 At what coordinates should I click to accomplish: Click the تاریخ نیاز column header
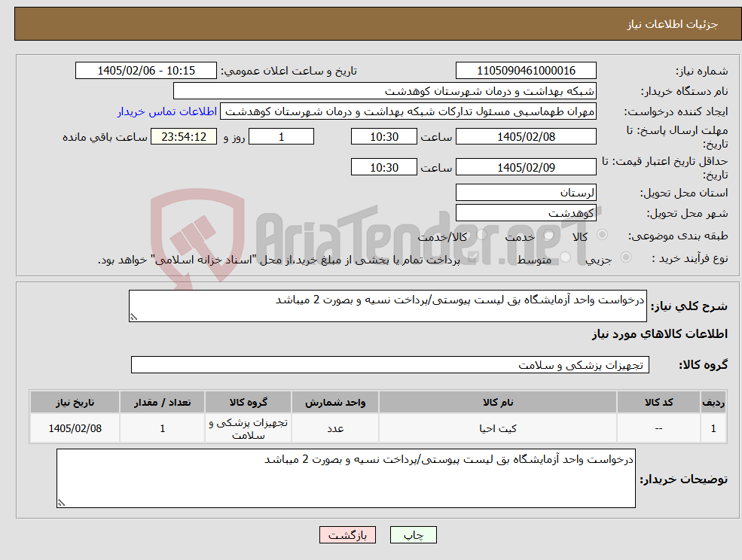tap(75, 402)
